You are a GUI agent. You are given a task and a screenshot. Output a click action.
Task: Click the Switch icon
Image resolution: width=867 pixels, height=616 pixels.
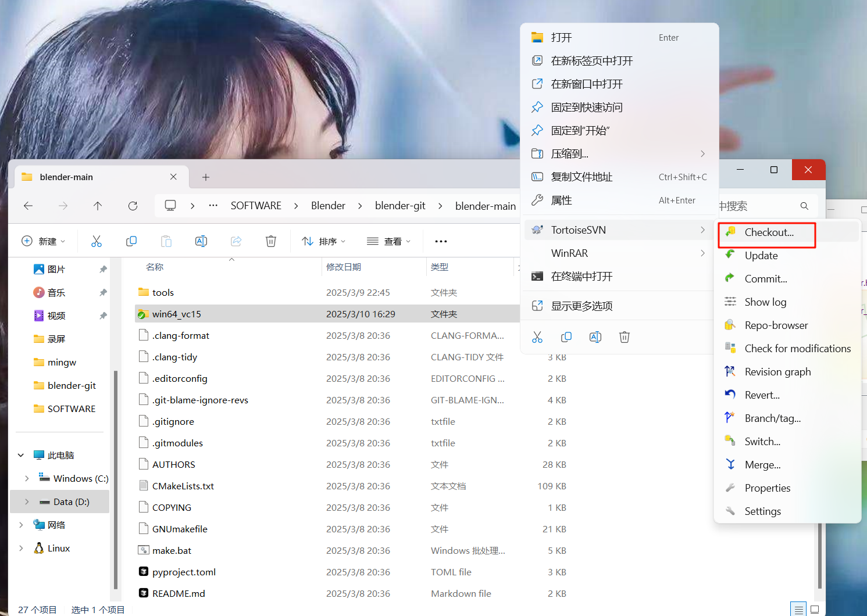coord(730,441)
